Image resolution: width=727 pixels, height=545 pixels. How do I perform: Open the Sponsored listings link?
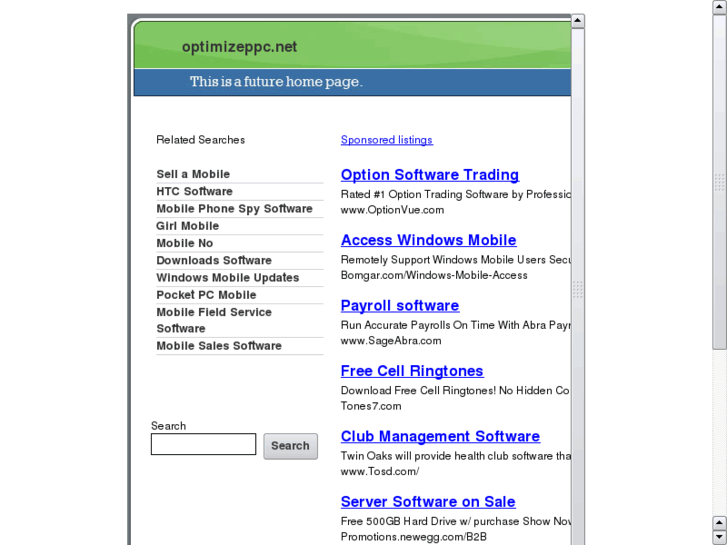(387, 140)
